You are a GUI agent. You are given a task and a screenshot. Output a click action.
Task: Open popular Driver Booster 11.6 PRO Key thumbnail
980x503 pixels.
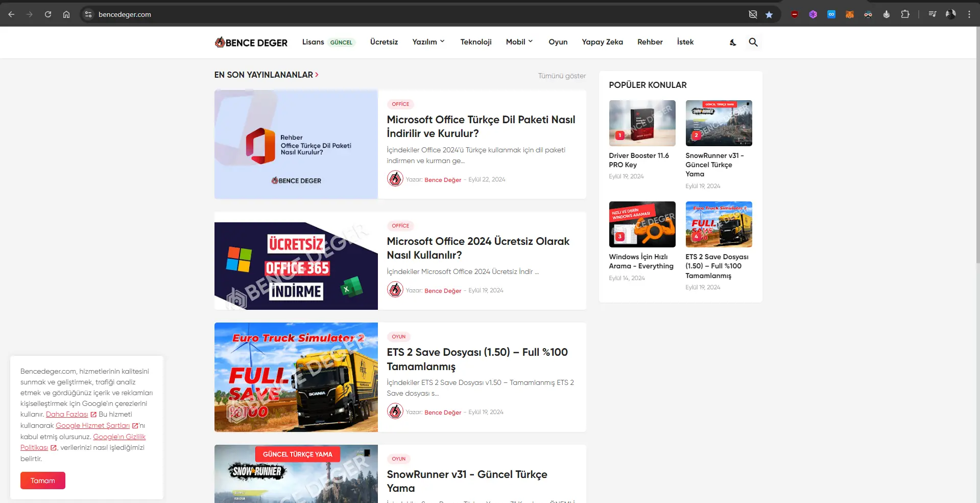click(x=642, y=123)
